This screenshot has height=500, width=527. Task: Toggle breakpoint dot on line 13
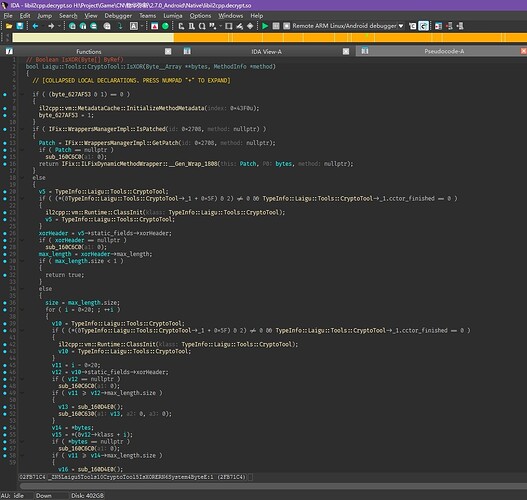pyautogui.click(x=5, y=143)
